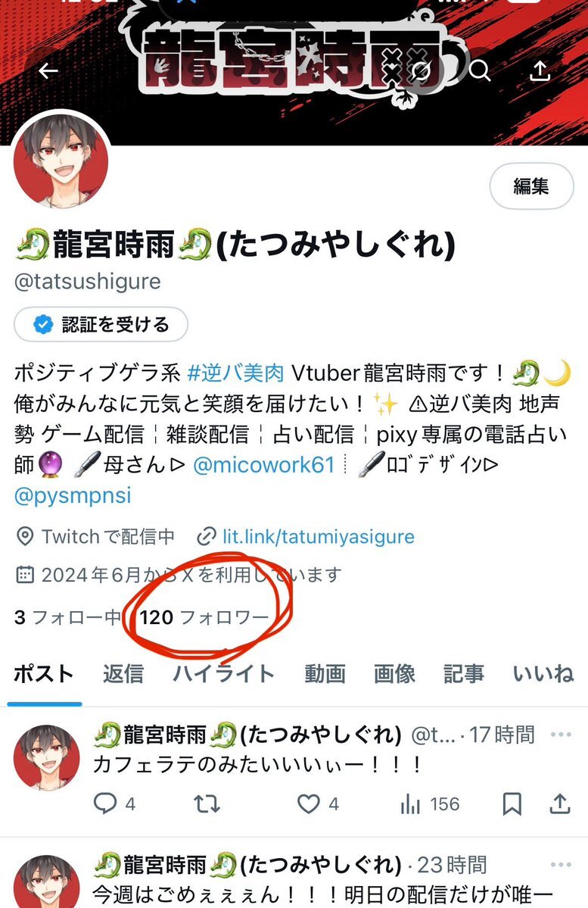Image resolution: width=588 pixels, height=908 pixels.
Task: Like the カフェラテ post
Action: (318, 803)
